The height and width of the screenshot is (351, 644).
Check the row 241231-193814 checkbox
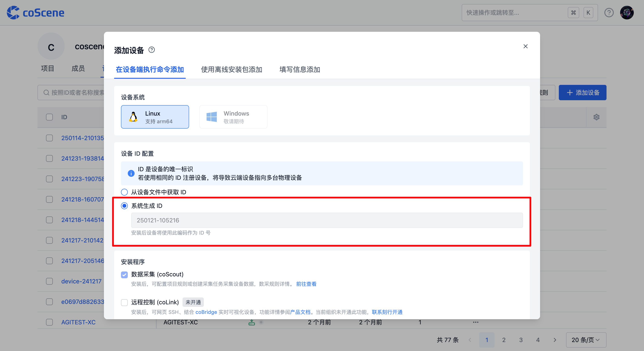(49, 158)
